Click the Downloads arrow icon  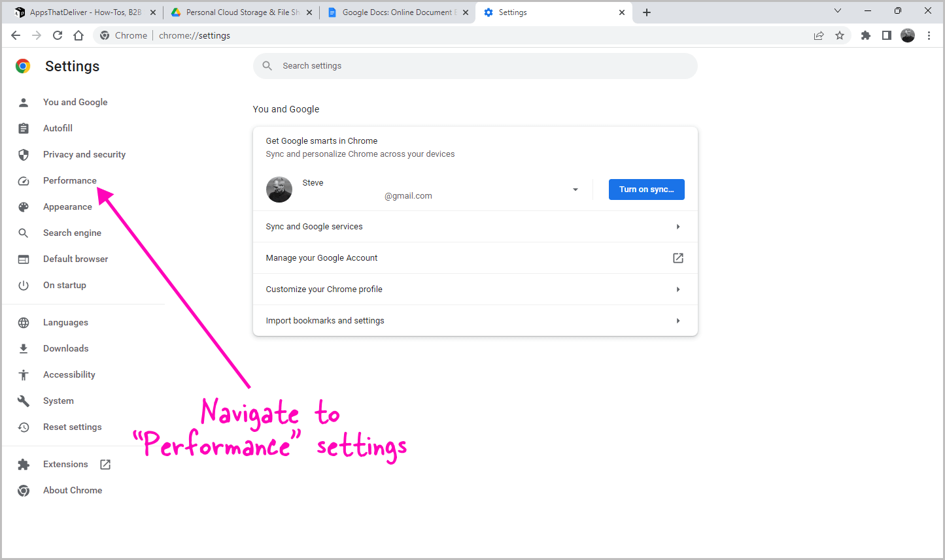[24, 348]
